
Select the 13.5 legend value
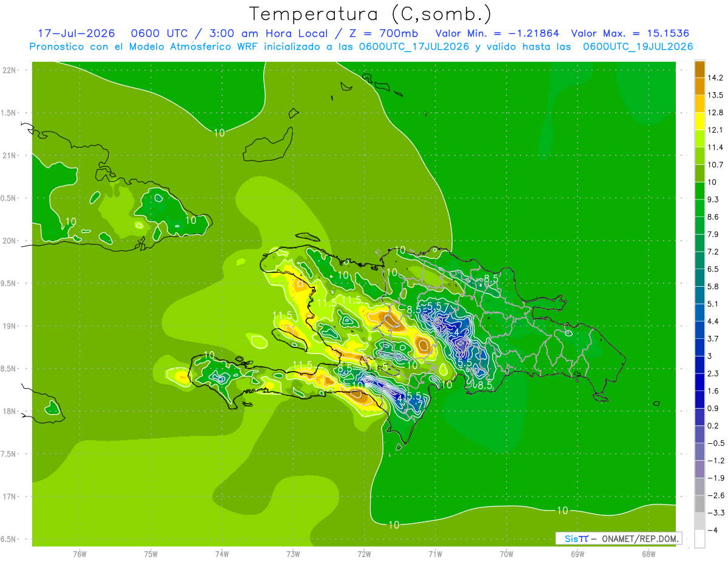715,95
